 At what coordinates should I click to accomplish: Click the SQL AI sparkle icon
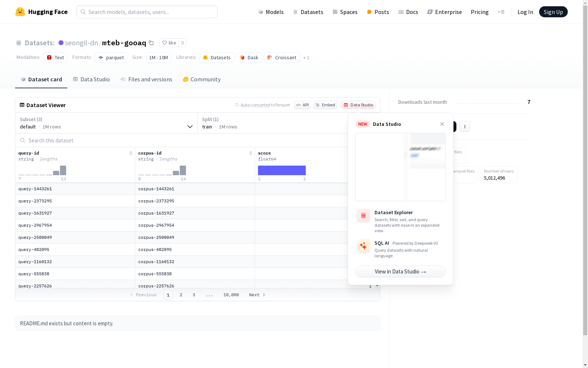(x=363, y=246)
